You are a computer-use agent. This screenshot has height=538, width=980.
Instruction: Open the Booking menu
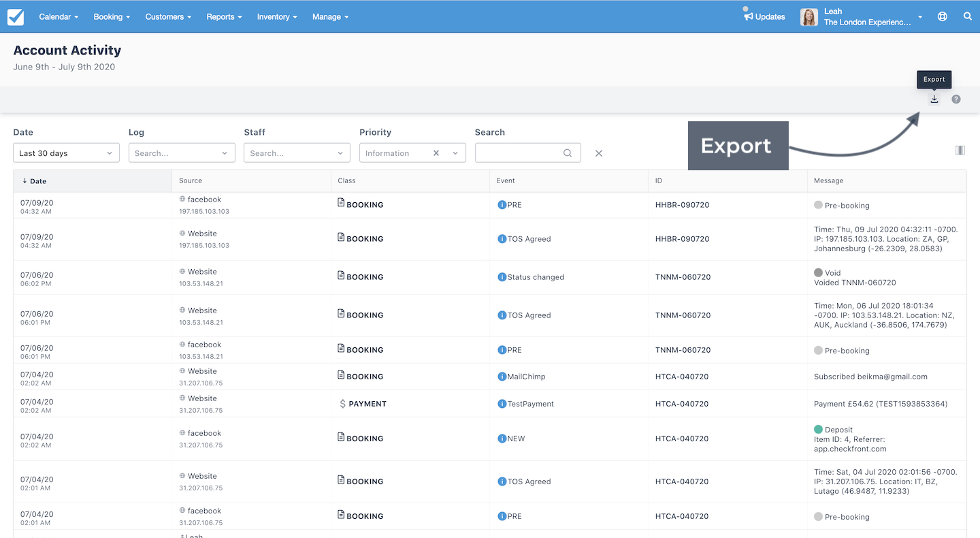(x=112, y=17)
